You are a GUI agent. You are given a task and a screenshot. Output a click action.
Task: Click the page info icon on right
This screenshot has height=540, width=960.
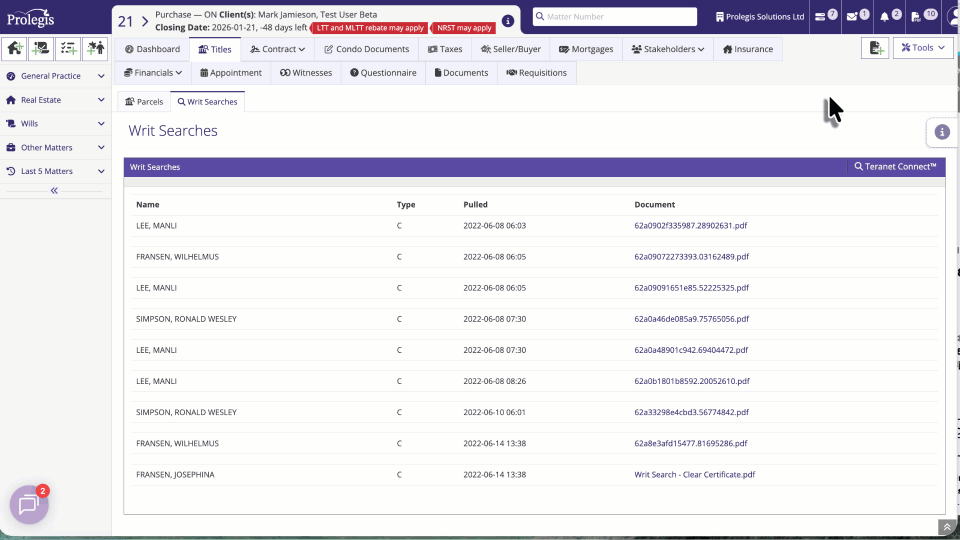coord(942,132)
